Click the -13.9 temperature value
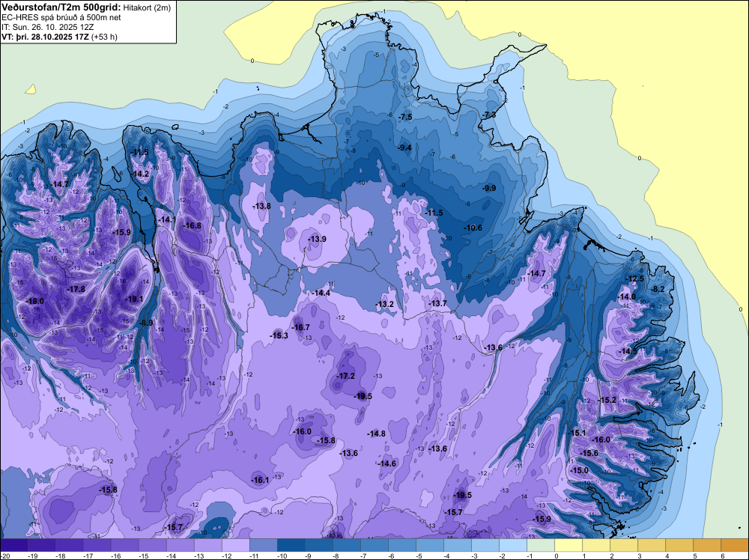The image size is (749, 560). click(317, 239)
